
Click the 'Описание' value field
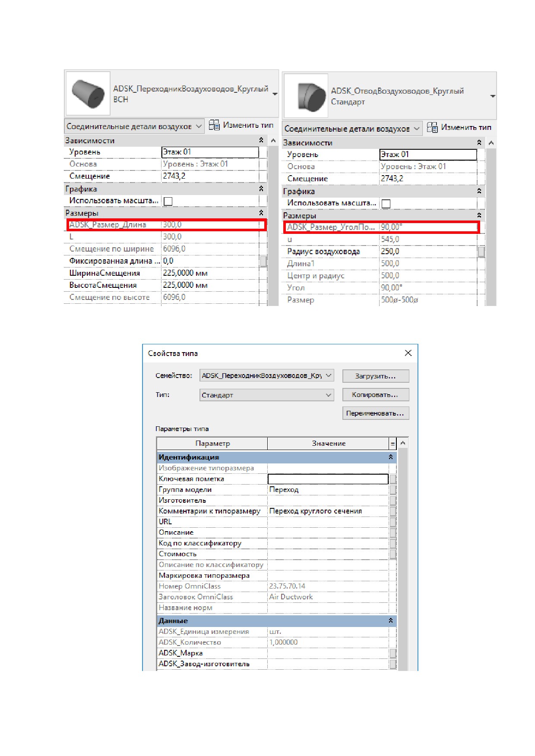coord(328,532)
